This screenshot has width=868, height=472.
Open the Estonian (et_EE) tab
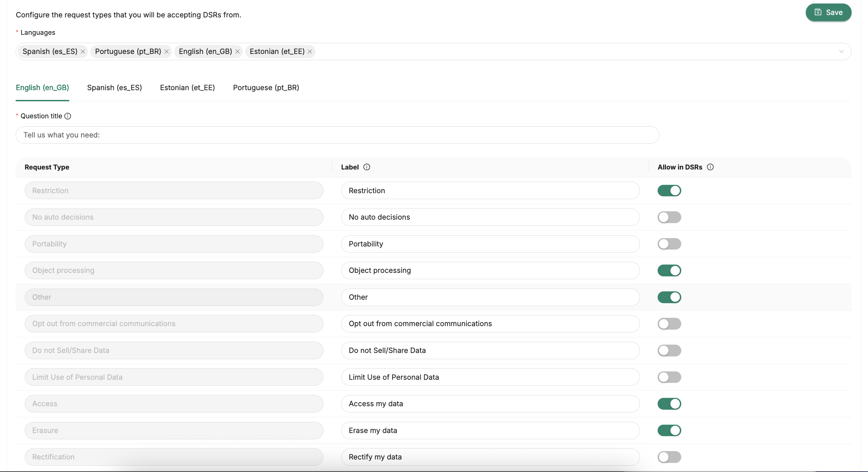coord(187,88)
